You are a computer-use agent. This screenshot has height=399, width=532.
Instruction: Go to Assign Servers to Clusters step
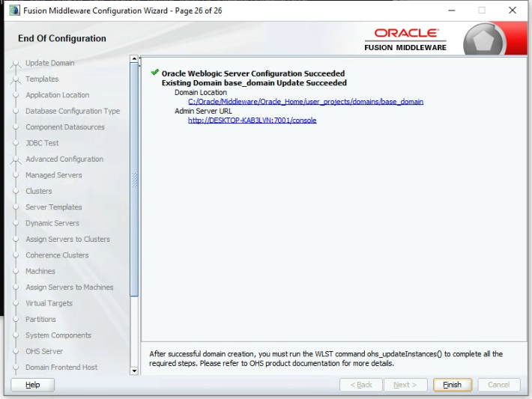pos(68,240)
